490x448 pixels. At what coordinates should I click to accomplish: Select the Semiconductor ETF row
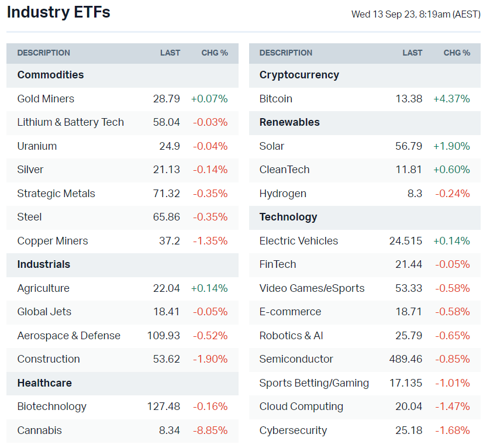[x=296, y=359]
